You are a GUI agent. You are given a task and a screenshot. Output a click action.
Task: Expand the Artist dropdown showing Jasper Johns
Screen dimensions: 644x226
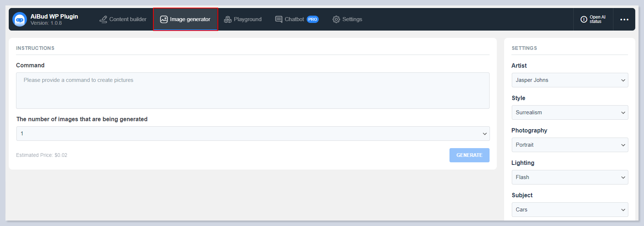(x=570, y=80)
